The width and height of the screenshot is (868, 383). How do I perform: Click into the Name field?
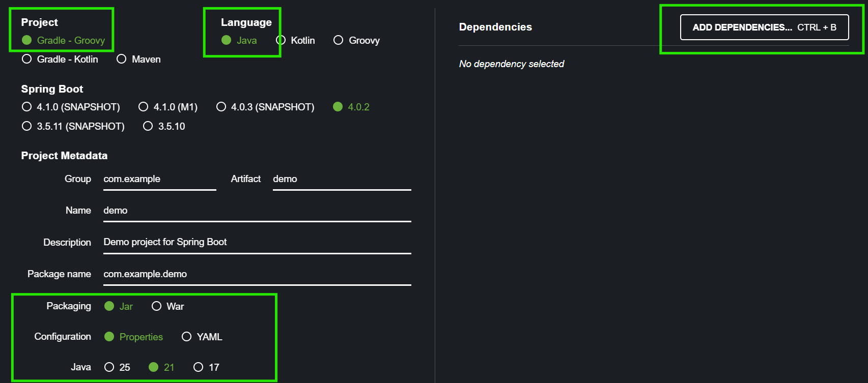257,211
